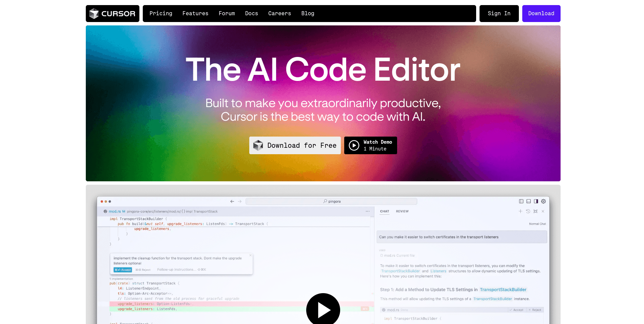Click Download for Free button
Image resolution: width=644 pixels, height=324 pixels.
click(295, 145)
